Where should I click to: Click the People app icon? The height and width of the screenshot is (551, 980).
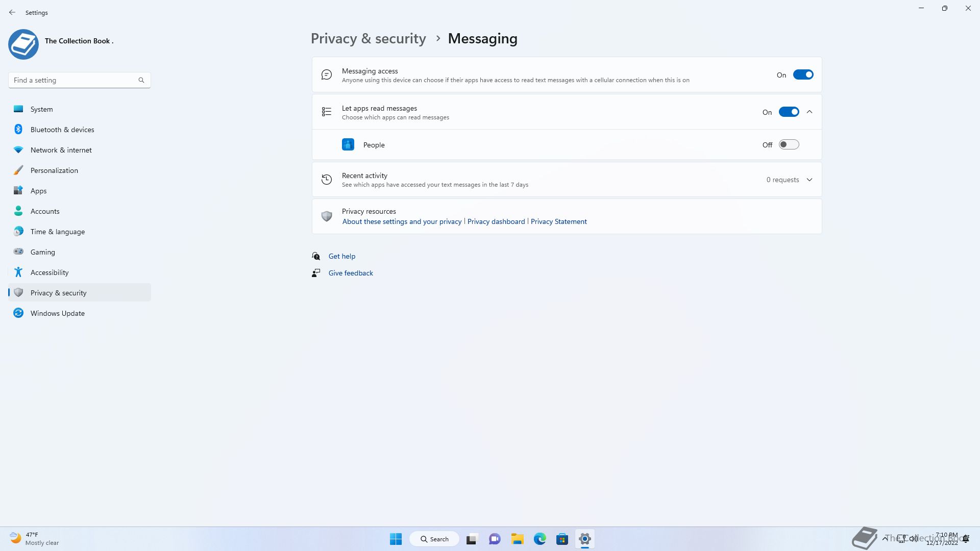click(x=348, y=145)
